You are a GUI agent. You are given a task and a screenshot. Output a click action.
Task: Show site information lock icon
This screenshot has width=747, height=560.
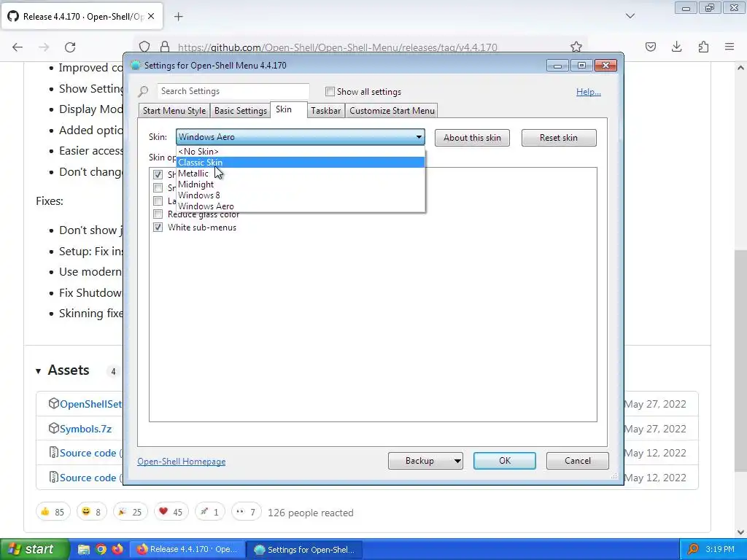(164, 47)
